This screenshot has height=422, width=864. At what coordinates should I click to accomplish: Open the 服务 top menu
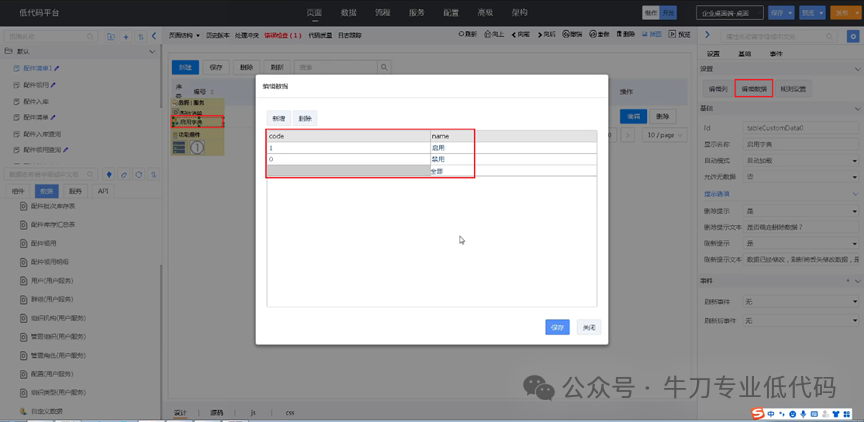(417, 12)
